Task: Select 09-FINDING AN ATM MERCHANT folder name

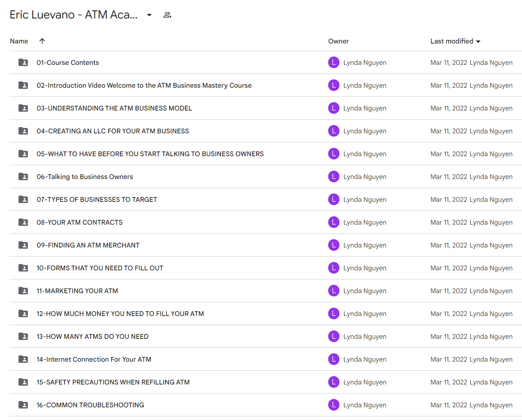Action: (x=88, y=245)
